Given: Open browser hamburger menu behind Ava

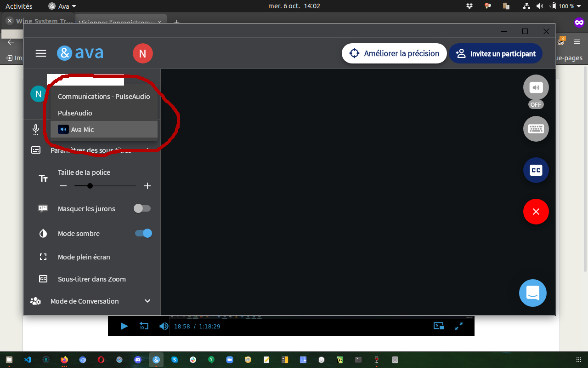Looking at the screenshot, I should click(x=577, y=42).
